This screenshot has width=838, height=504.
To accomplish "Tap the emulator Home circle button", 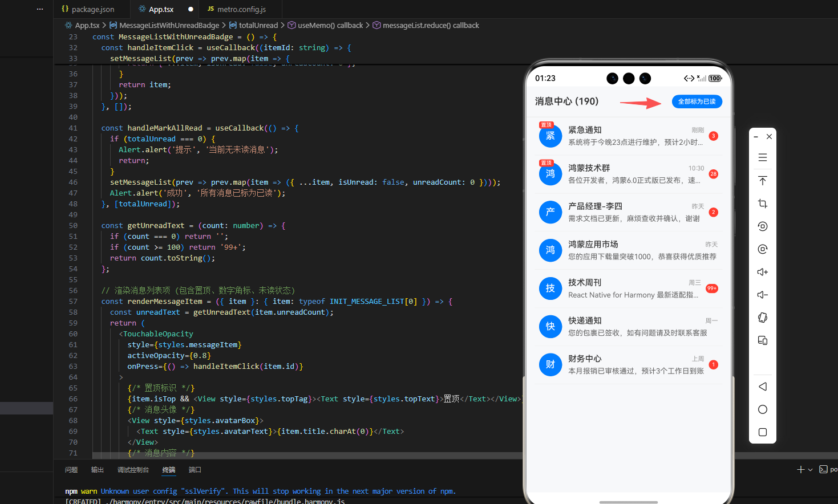I will (762, 409).
